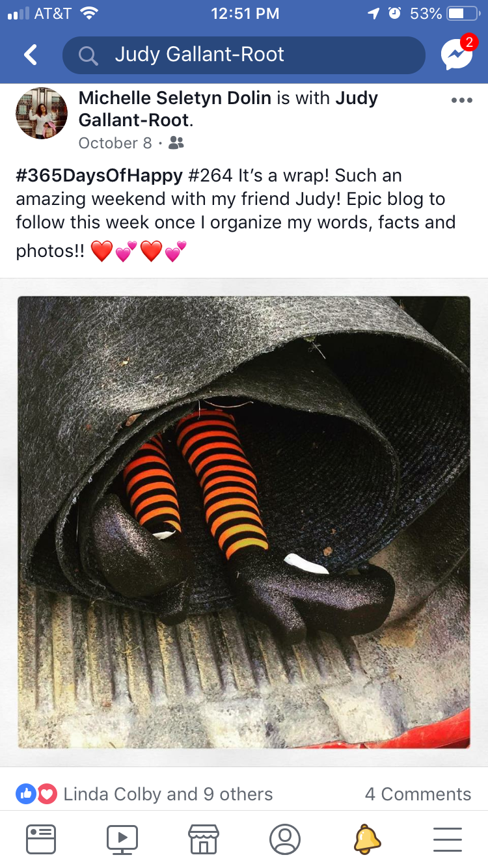
Task: Open tagged friend Judy Gallant-Root's profile
Action: click(228, 109)
